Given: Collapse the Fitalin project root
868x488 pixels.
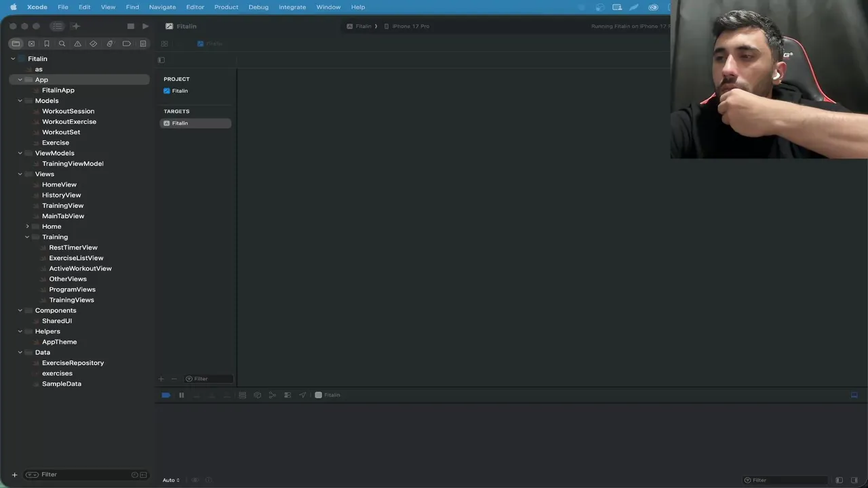Looking at the screenshot, I should (13, 59).
